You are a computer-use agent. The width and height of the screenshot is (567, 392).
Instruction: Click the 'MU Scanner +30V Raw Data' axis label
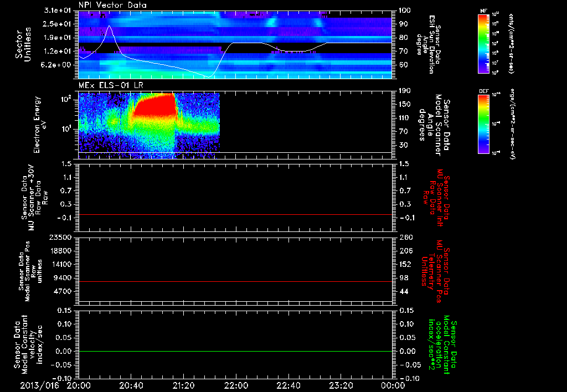pyautogui.click(x=34, y=198)
